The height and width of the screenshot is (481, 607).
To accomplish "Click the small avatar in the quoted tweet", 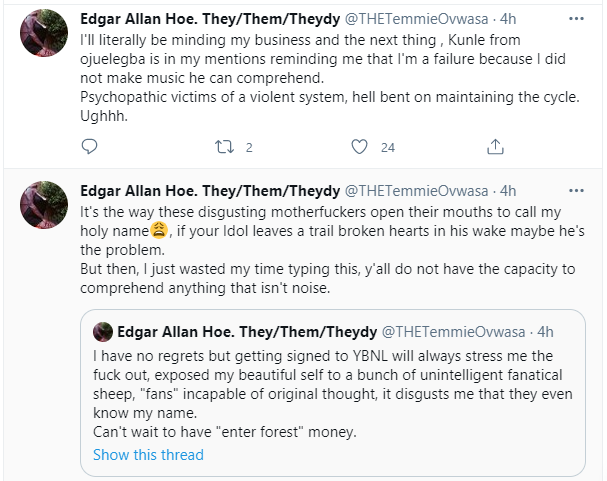I will pyautogui.click(x=102, y=331).
